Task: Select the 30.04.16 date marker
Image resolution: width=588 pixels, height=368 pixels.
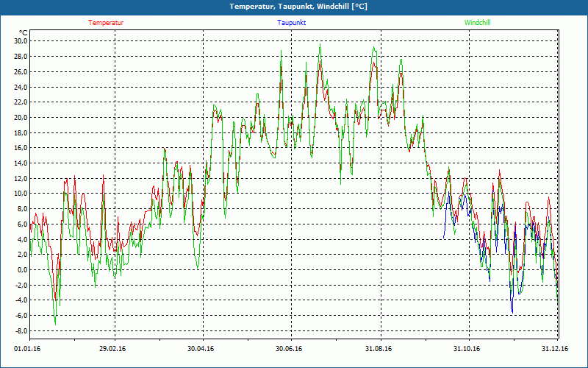Action: point(201,349)
